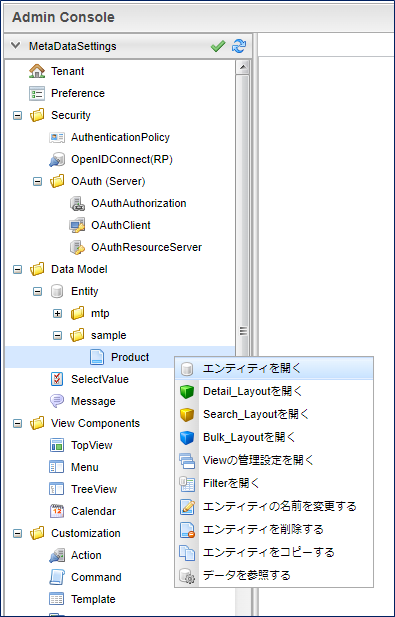The height and width of the screenshot is (617, 395).
Task: Collapse the OAuth (Server) folder node
Action: [37, 182]
